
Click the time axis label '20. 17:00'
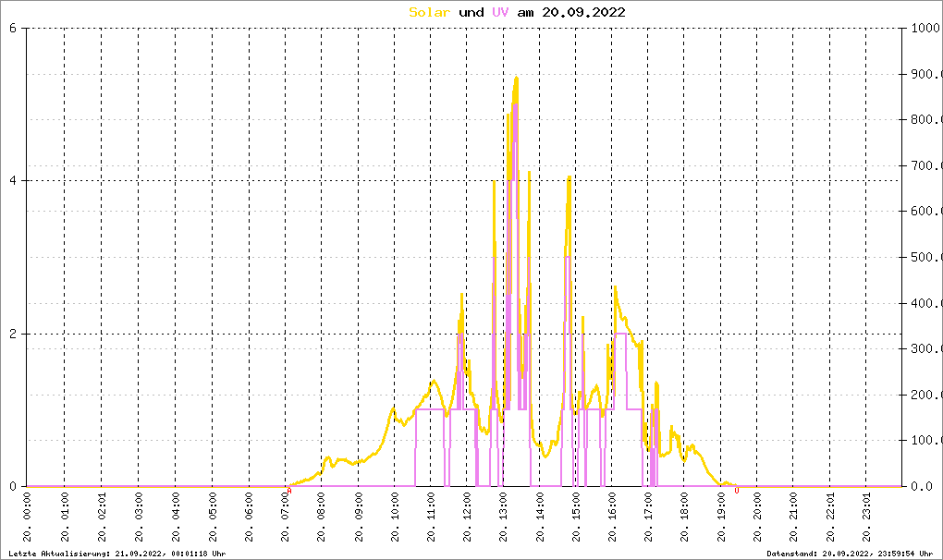pos(648,517)
